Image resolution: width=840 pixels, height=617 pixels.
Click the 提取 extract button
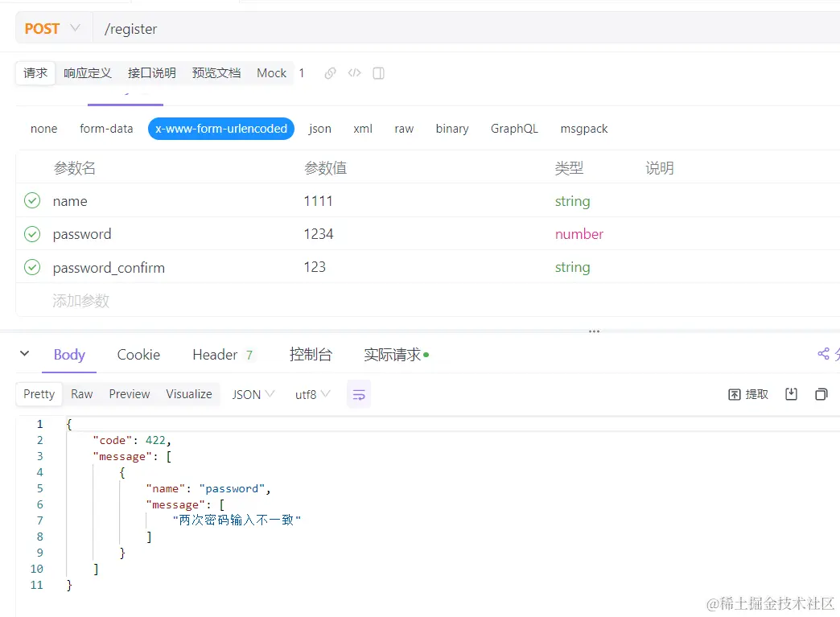pos(747,395)
